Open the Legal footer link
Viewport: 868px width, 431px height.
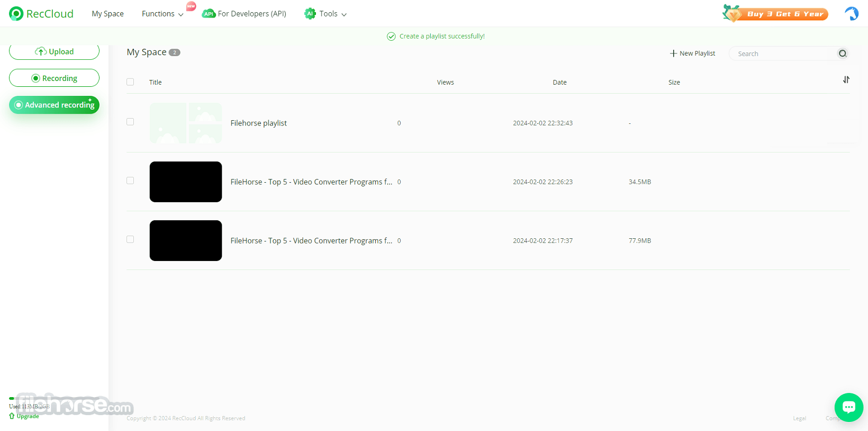point(799,418)
